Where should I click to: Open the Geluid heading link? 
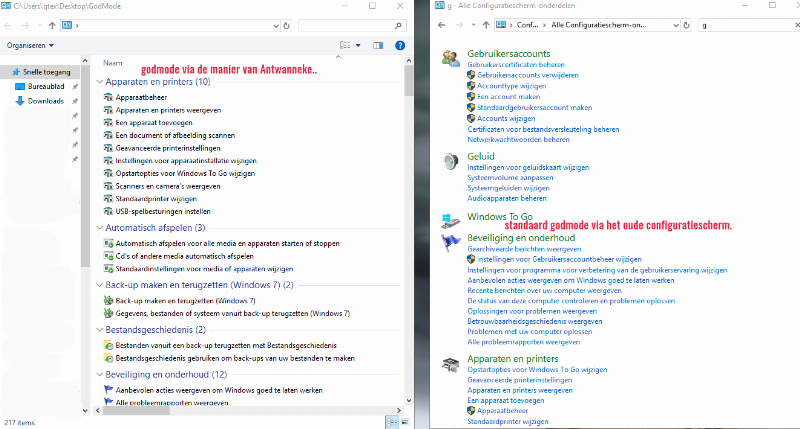[481, 157]
